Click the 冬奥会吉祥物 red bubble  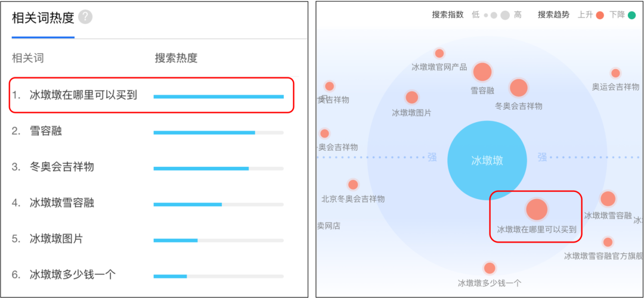pos(519,88)
